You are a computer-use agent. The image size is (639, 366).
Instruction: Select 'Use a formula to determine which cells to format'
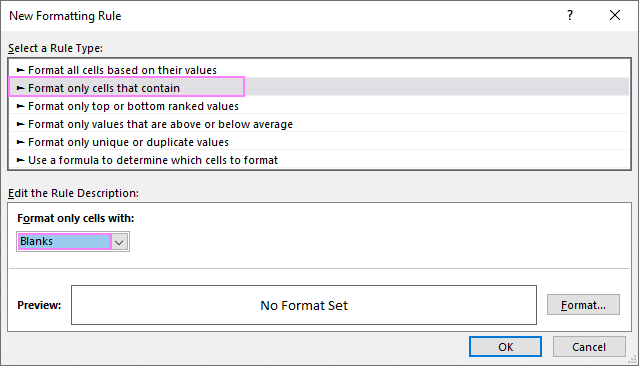[319, 160]
